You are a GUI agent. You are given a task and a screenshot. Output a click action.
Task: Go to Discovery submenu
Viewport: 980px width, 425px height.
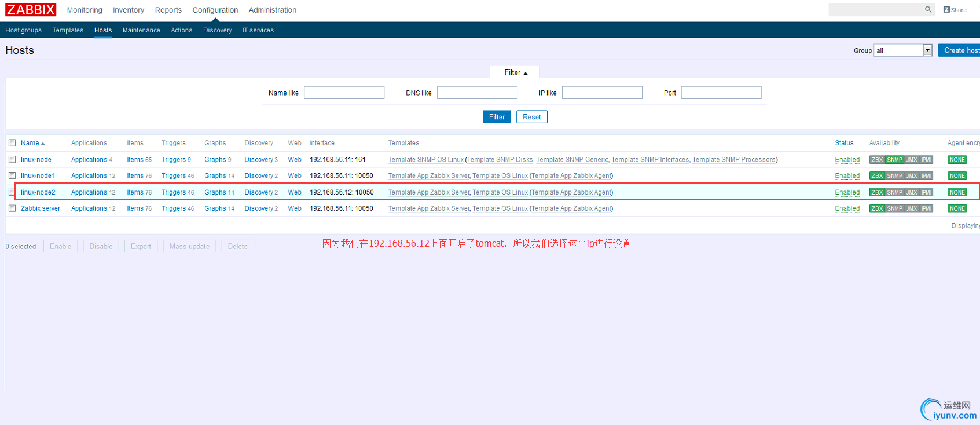[217, 30]
